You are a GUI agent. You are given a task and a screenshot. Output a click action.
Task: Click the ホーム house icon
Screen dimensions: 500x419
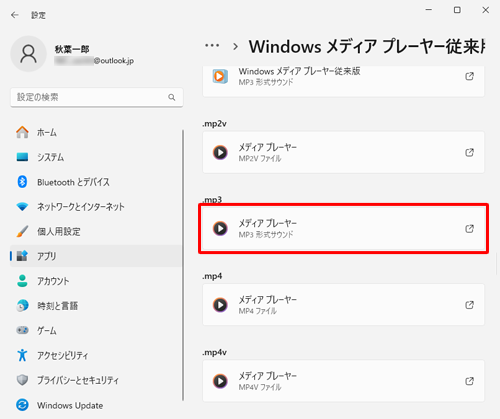pyautogui.click(x=22, y=132)
